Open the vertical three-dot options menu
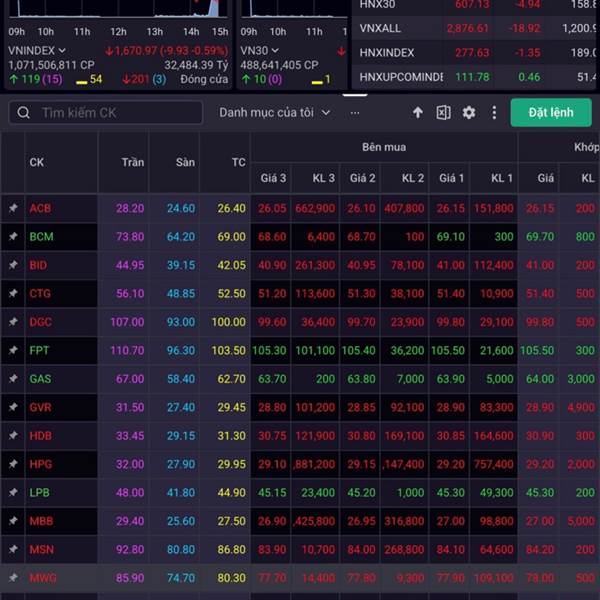Screen dimensions: 600x600 [494, 112]
